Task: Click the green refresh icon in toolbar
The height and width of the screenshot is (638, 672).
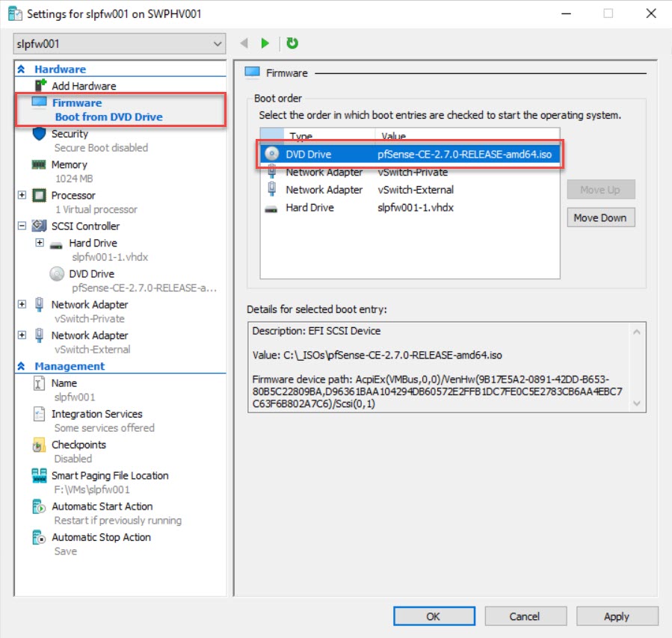Action: tap(292, 43)
